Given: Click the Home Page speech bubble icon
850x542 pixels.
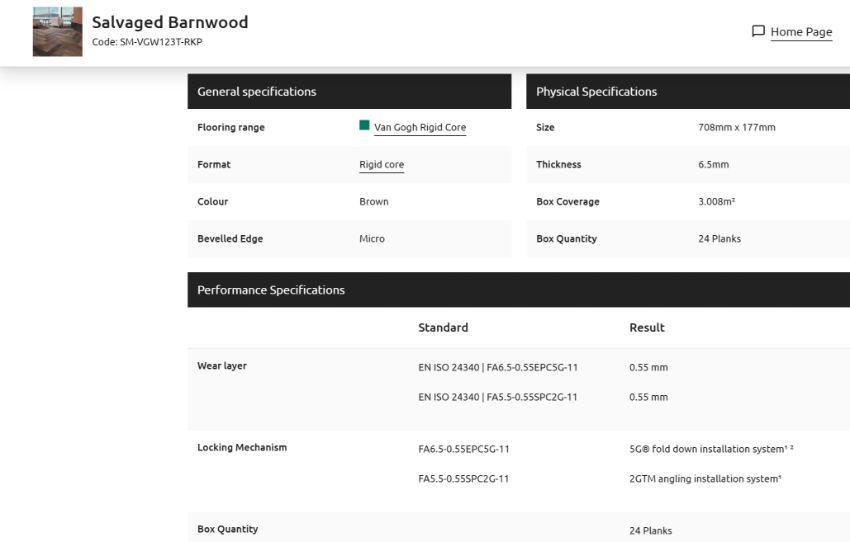Looking at the screenshot, I should 758,31.
